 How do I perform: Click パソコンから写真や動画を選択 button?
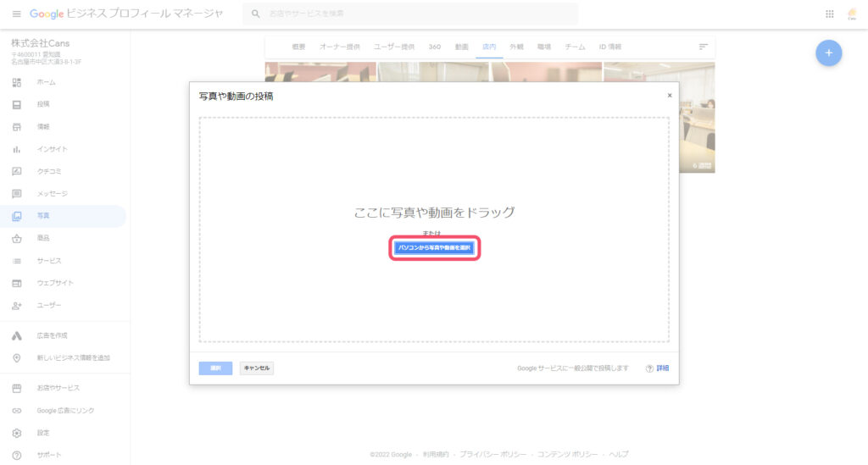coord(435,247)
